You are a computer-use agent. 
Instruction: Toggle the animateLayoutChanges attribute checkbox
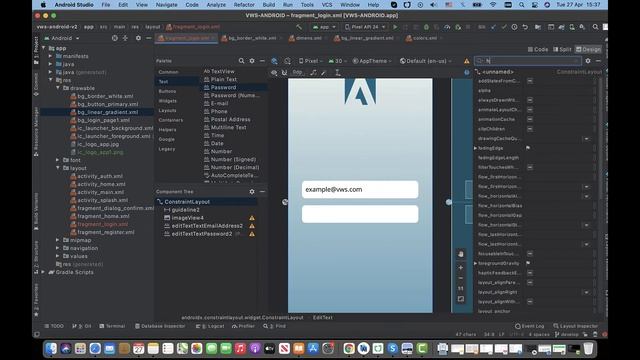click(x=529, y=109)
